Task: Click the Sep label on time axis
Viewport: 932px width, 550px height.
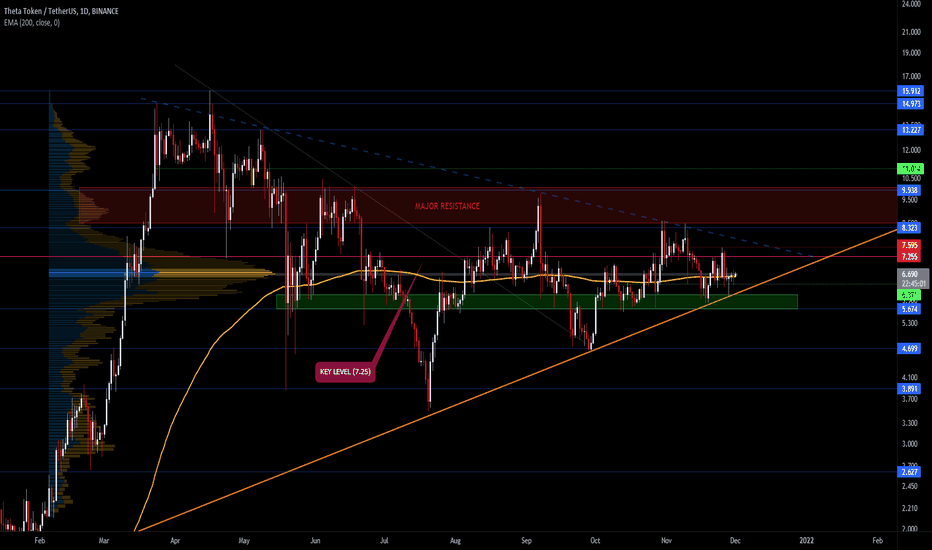Action: coord(526,541)
